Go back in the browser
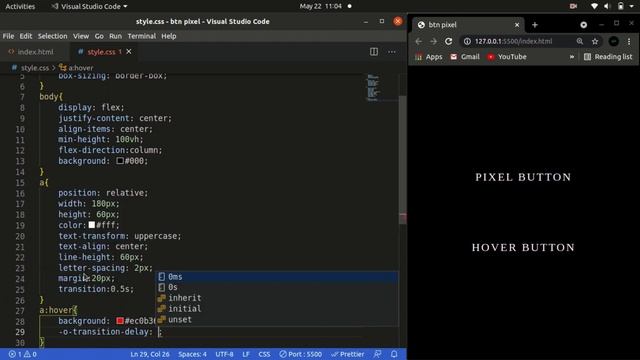Viewport: 640px width, 360px height. coord(419,41)
